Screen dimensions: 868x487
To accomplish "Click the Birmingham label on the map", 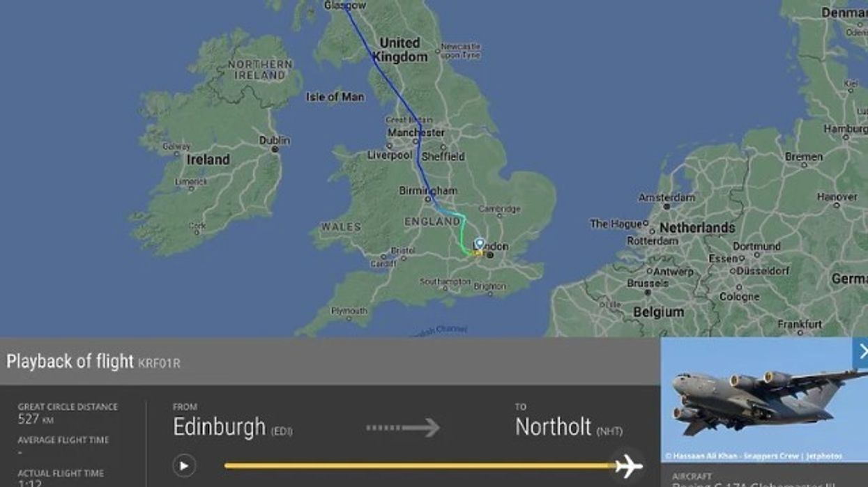I will point(428,191).
